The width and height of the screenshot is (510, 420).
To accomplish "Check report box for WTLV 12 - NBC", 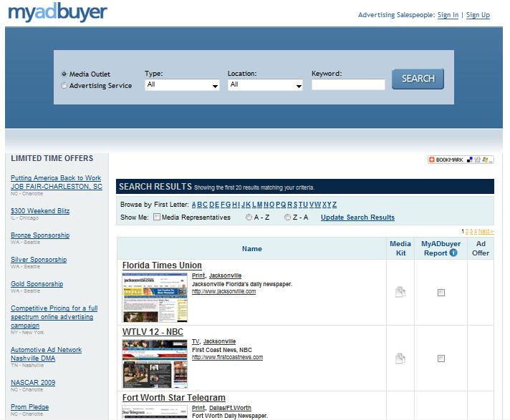I will pyautogui.click(x=441, y=358).
